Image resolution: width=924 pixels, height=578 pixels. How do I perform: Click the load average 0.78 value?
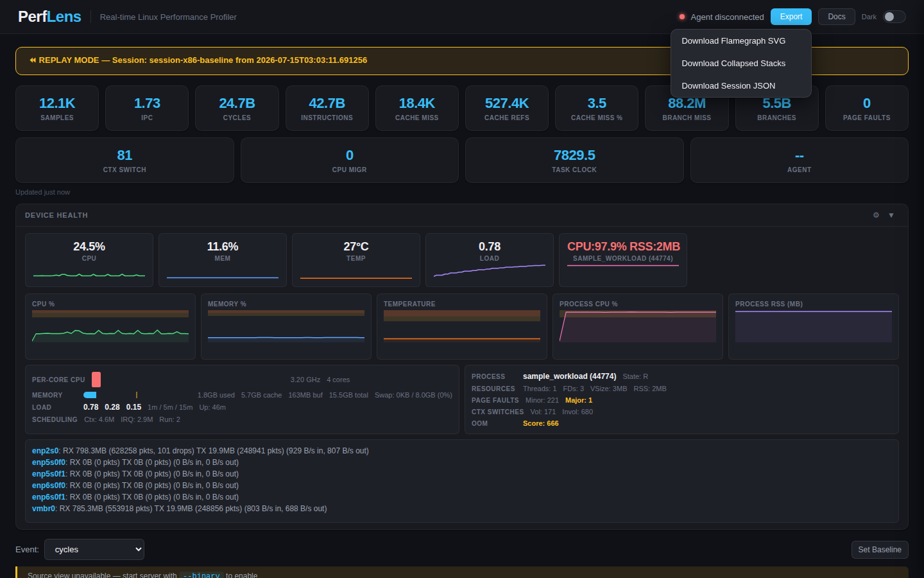[x=91, y=407]
